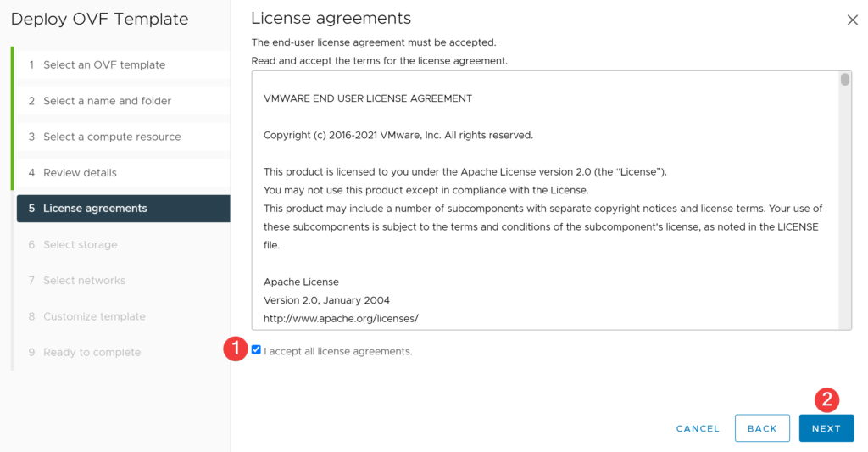
Task: Click the red annotation marker number 2
Action: click(x=826, y=399)
